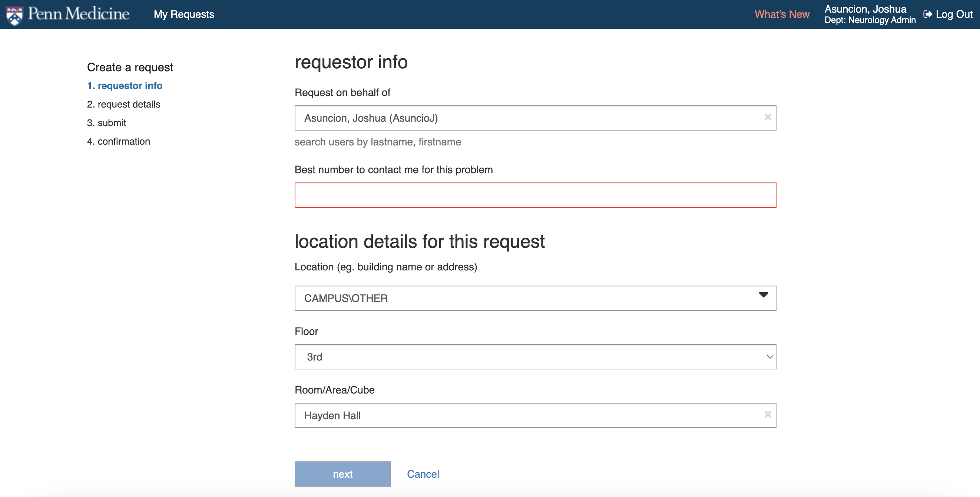Viewport: 980px width, 497px height.
Task: Open the What's New link
Action: (x=782, y=14)
